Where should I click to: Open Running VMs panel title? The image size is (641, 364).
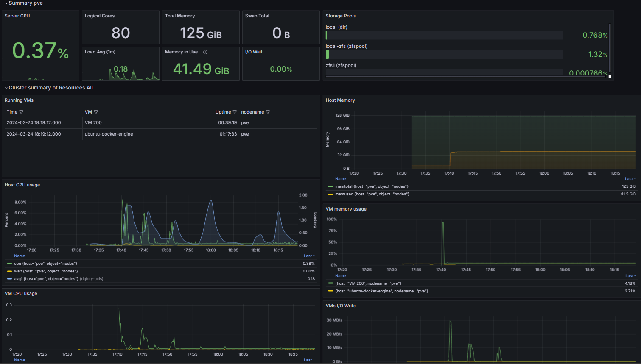point(19,100)
